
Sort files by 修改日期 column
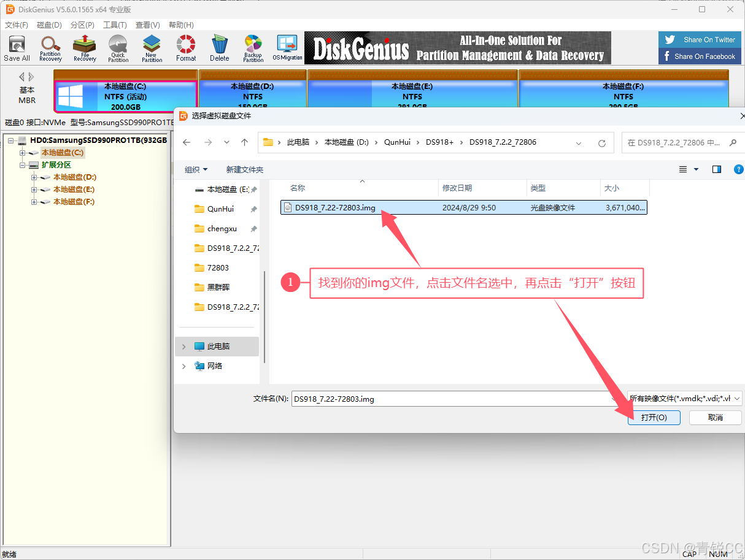[457, 188]
